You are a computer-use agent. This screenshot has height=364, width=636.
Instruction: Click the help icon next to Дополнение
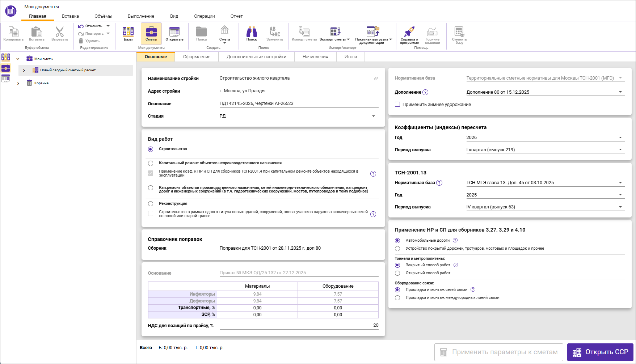(425, 92)
